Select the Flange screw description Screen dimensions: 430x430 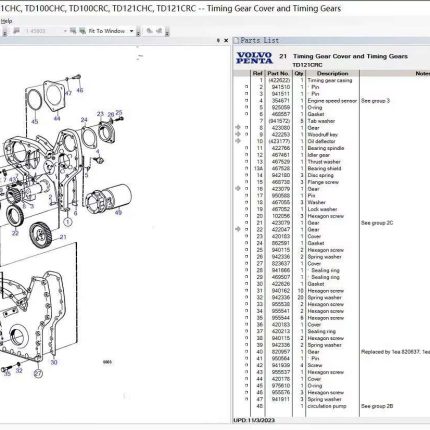pyautogui.click(x=323, y=182)
